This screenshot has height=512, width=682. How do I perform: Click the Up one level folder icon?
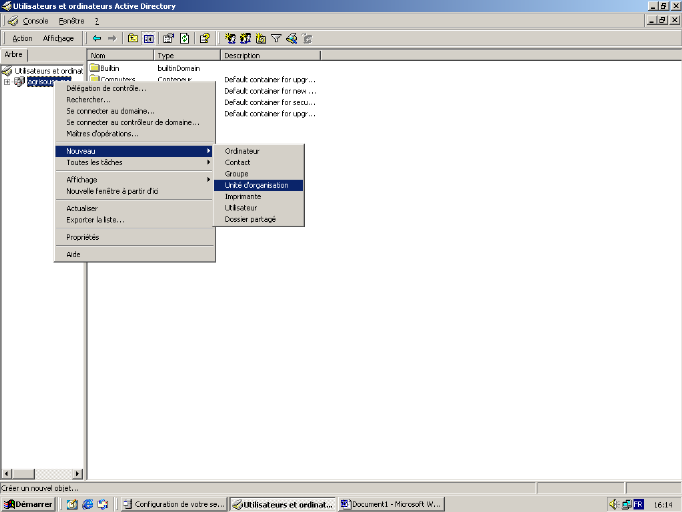point(131,38)
